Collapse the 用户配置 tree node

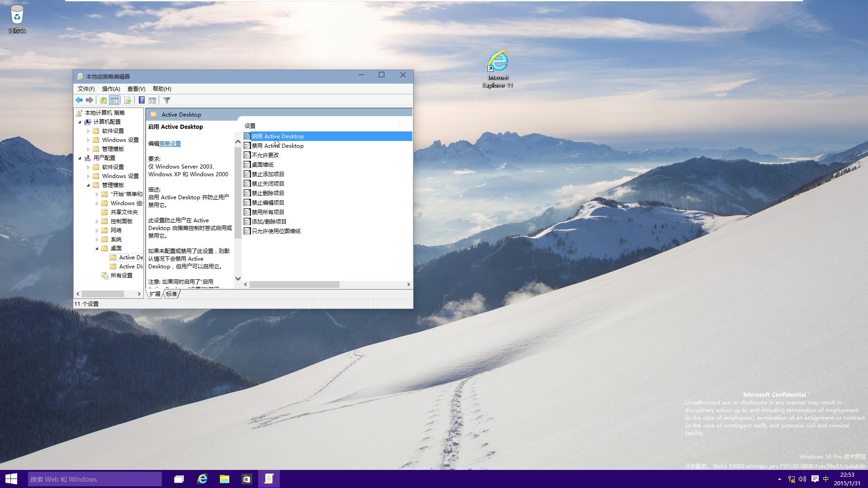tap(80, 158)
